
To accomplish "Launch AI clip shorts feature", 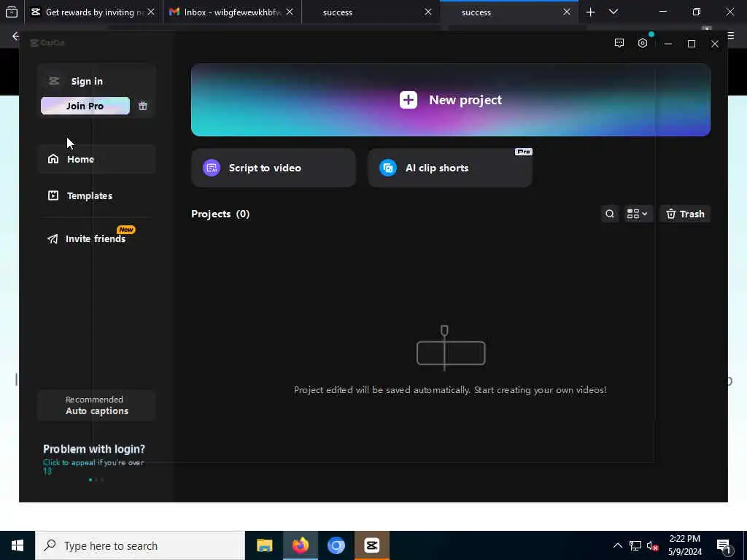I will click(x=449, y=168).
